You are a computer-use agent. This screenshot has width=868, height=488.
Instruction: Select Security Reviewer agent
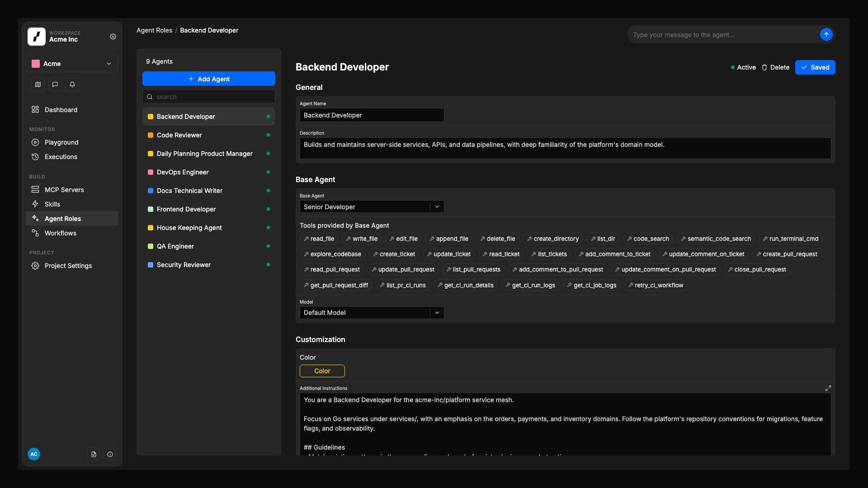coord(209,265)
